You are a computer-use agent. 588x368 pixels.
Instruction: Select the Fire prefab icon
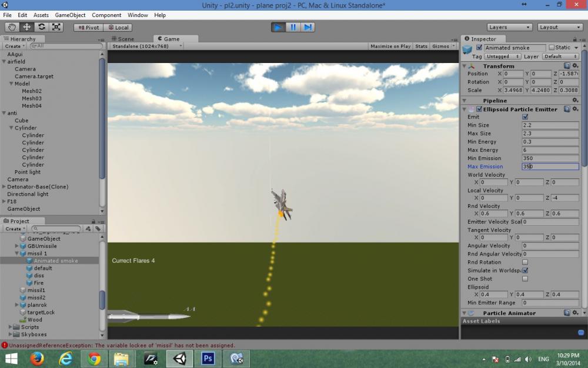tap(29, 283)
